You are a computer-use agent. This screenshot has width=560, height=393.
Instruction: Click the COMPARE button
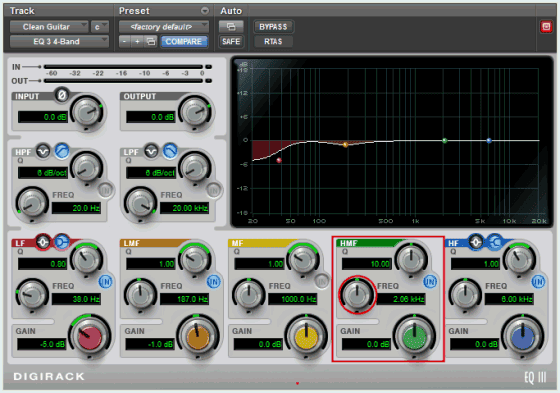[x=184, y=41]
